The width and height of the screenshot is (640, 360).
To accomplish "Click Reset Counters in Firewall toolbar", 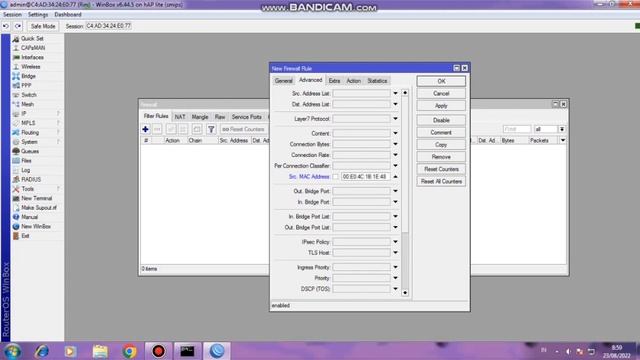I will pyautogui.click(x=243, y=129).
